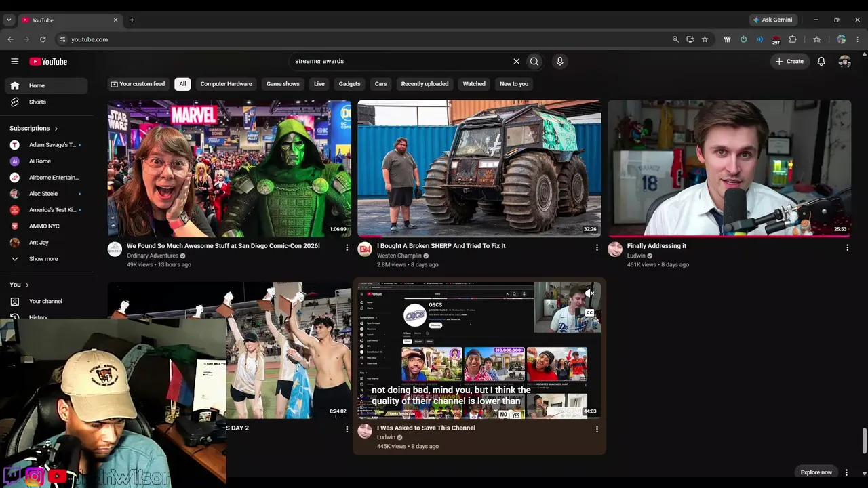868x488 pixels.
Task: Bookmark this page with the star icon
Action: pyautogui.click(x=705, y=39)
